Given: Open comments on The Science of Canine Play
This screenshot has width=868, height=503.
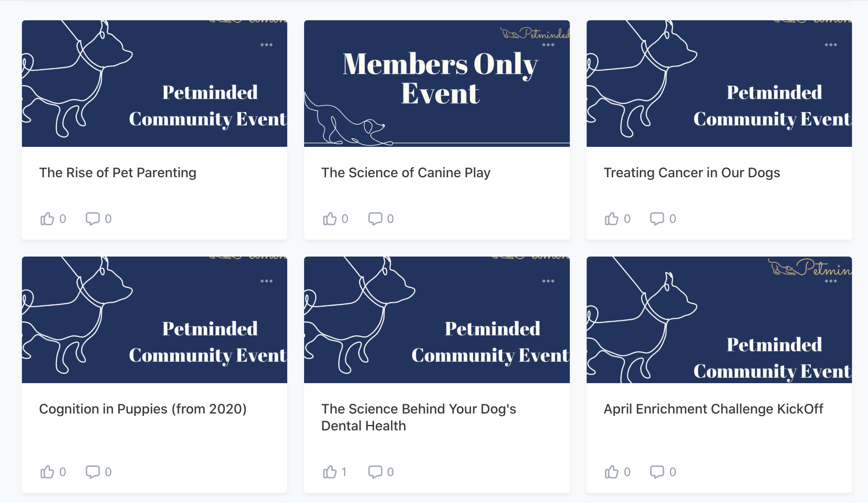Looking at the screenshot, I should click(375, 219).
